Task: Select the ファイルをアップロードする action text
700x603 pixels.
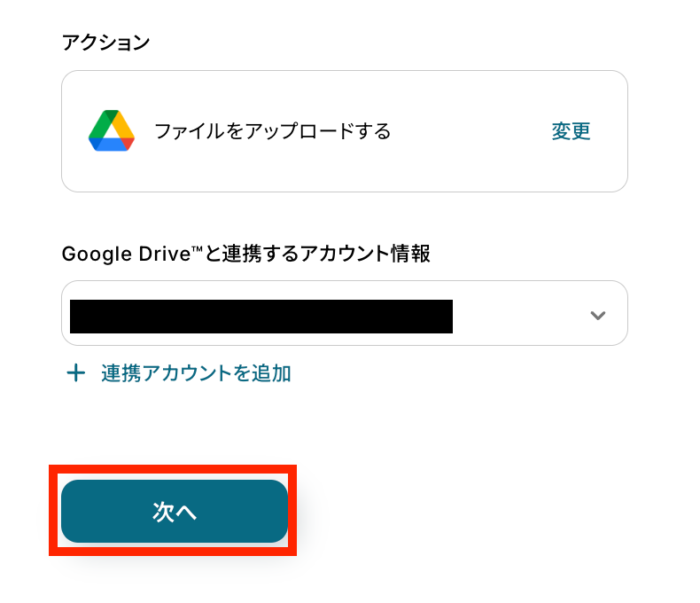Action: [272, 131]
